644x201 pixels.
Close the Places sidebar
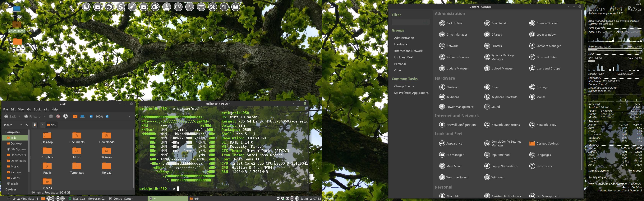click(x=27, y=125)
